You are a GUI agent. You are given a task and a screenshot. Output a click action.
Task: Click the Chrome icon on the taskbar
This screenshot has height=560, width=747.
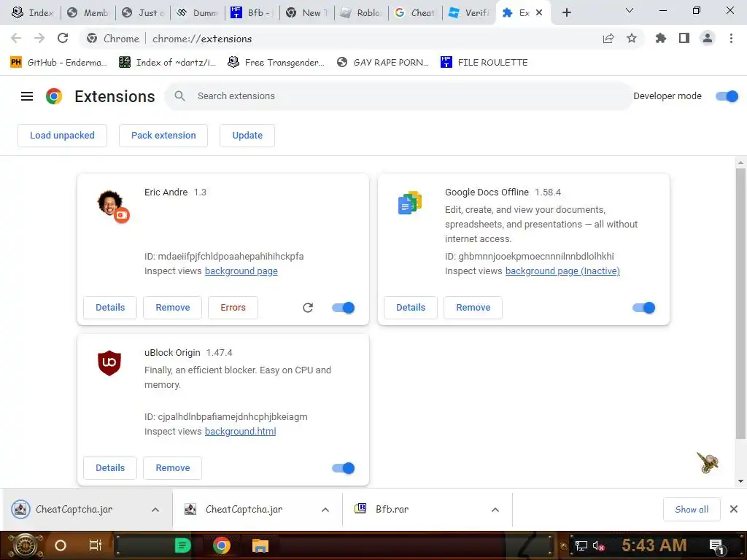pyautogui.click(x=222, y=545)
